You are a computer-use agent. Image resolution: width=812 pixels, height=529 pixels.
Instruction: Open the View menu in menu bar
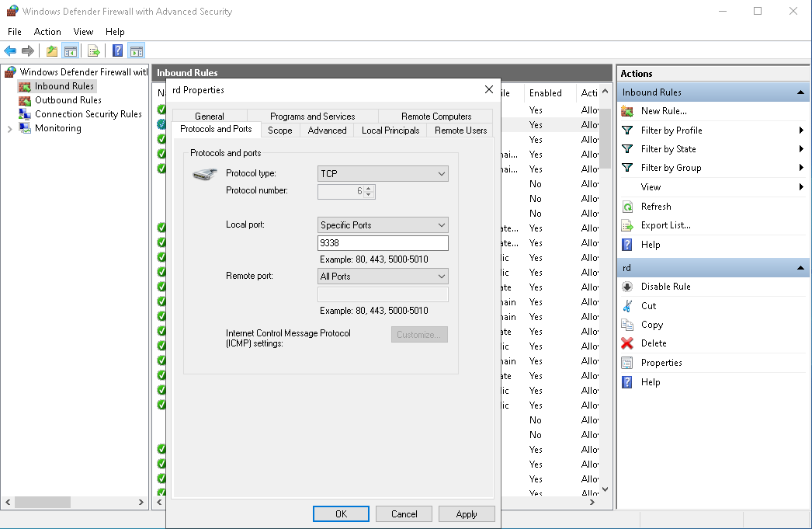pos(83,32)
